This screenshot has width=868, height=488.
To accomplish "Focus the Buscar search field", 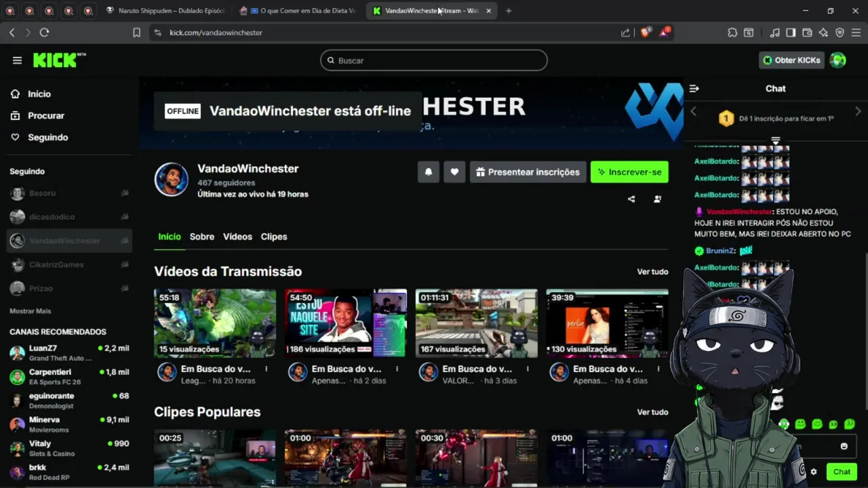I will 434,60.
